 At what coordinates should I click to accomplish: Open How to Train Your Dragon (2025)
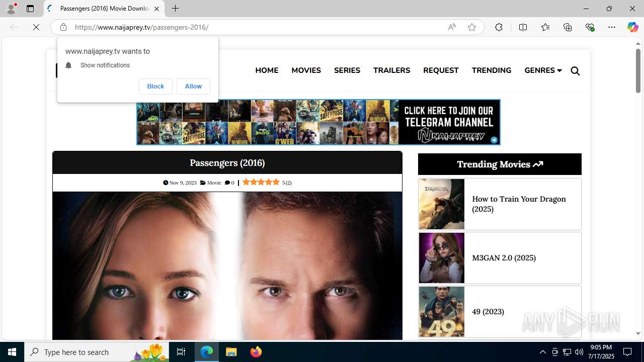(x=519, y=204)
